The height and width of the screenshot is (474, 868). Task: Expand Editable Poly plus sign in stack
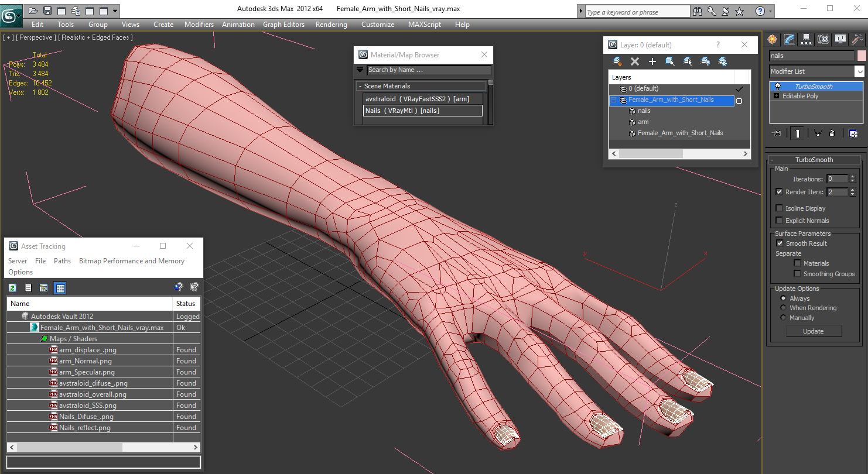(x=776, y=96)
